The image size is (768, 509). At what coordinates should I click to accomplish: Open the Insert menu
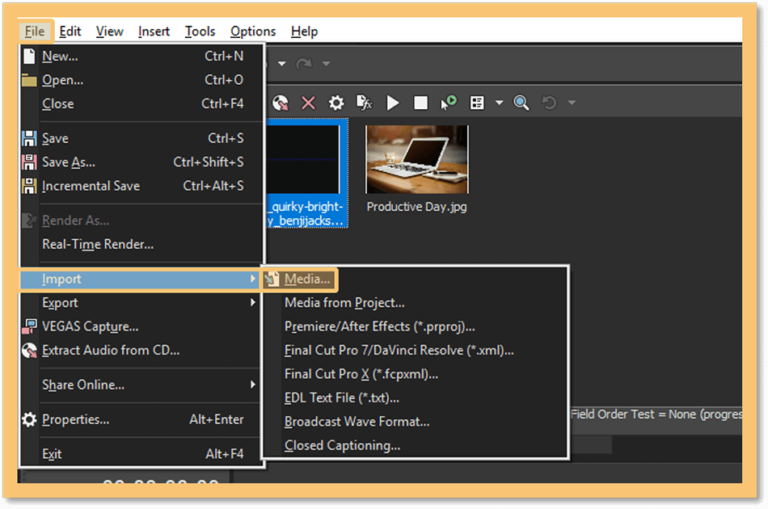pyautogui.click(x=153, y=31)
